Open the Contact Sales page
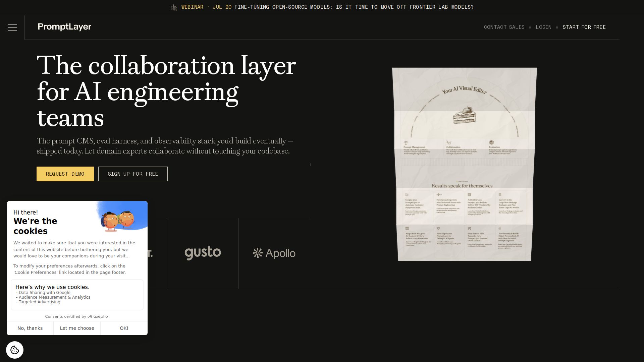644x362 pixels. (504, 27)
